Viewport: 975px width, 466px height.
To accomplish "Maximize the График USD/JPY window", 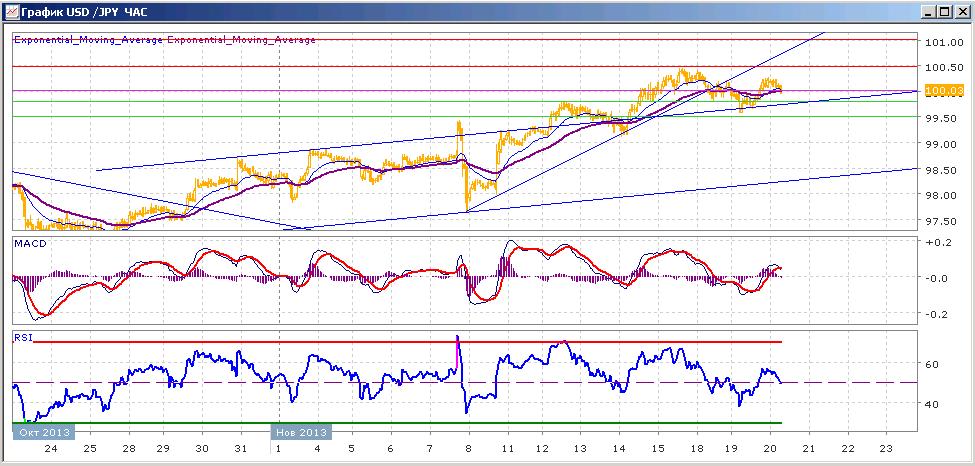I will pos(945,11).
